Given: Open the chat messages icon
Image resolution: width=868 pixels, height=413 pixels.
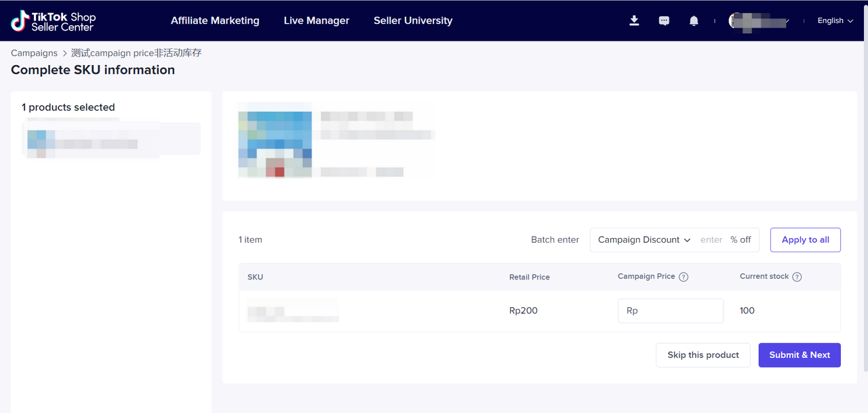Looking at the screenshot, I should click(x=664, y=21).
